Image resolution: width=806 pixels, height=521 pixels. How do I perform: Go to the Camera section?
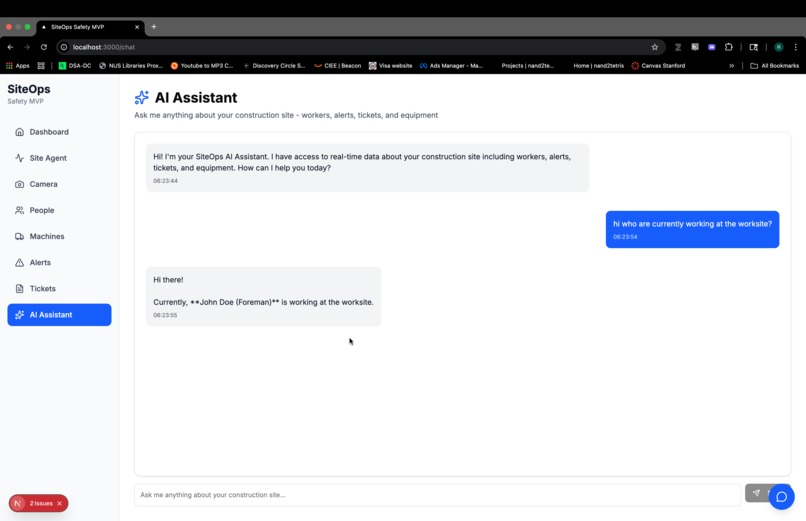point(59,184)
